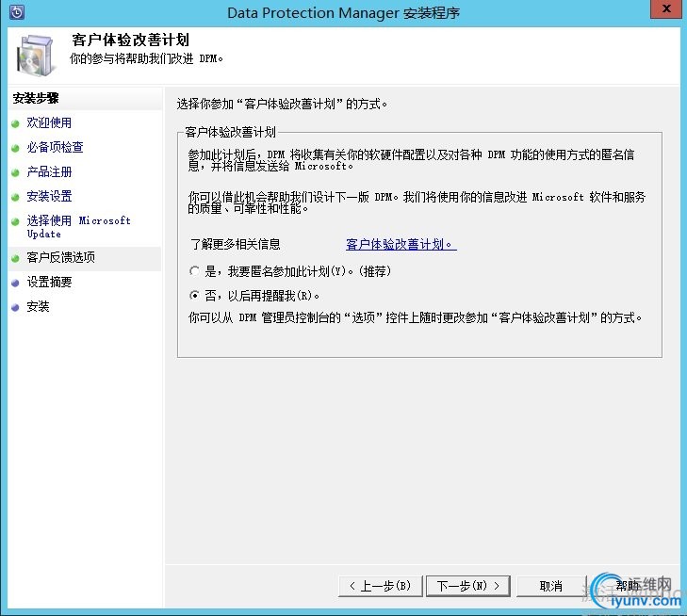Click the green bullet beside 选择使用 Microsoft Update
This screenshot has width=687, height=616.
[x=15, y=221]
